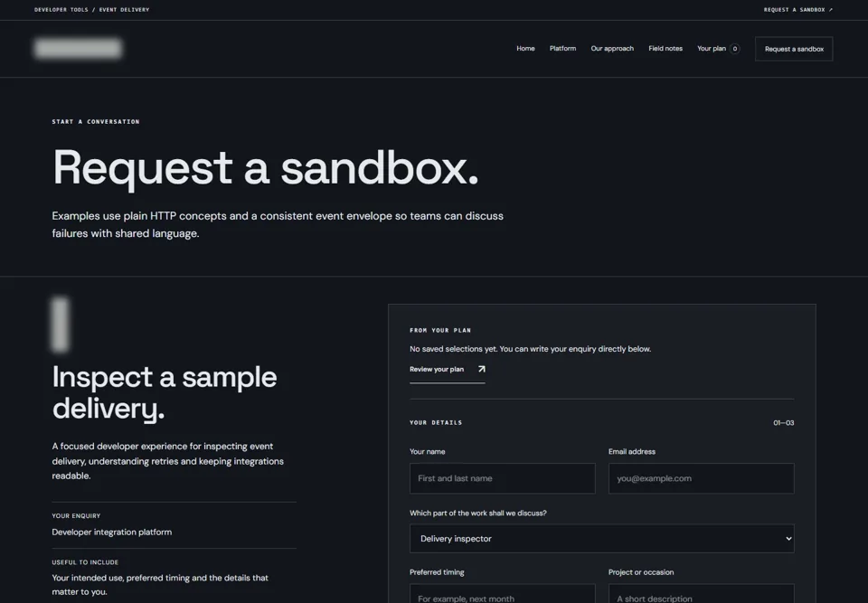Focus the Your name input field
868x603 pixels.
coord(502,478)
